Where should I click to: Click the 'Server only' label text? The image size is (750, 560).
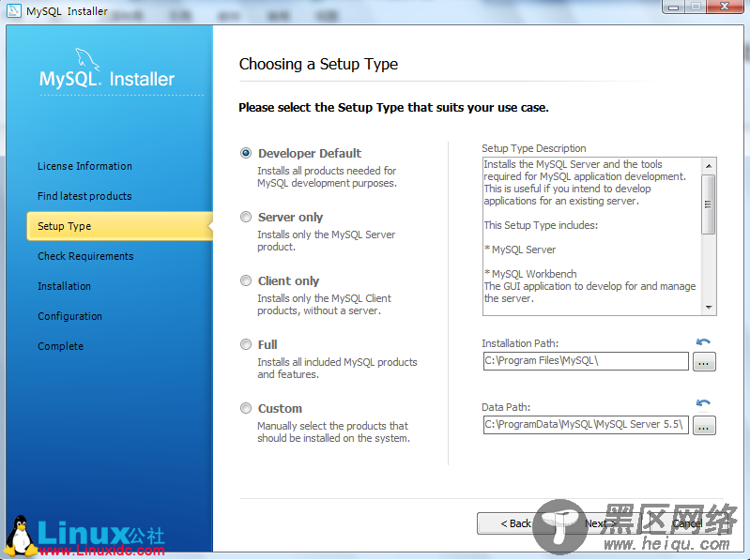[x=290, y=217]
